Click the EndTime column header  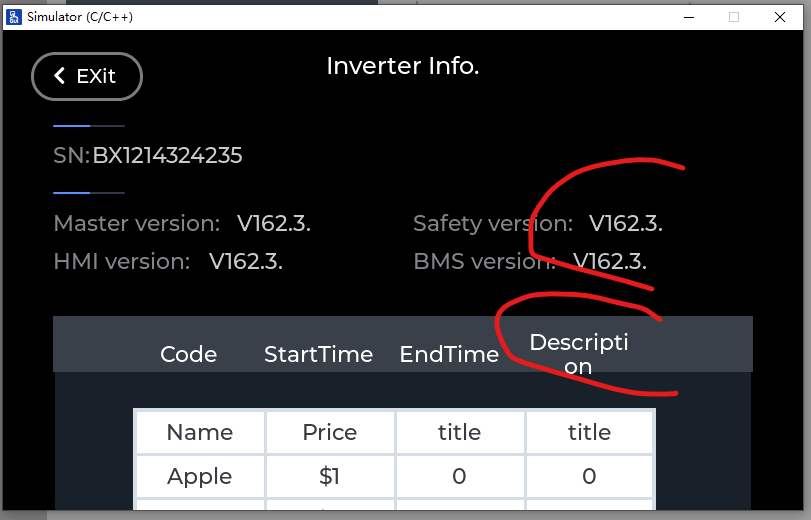coord(449,354)
